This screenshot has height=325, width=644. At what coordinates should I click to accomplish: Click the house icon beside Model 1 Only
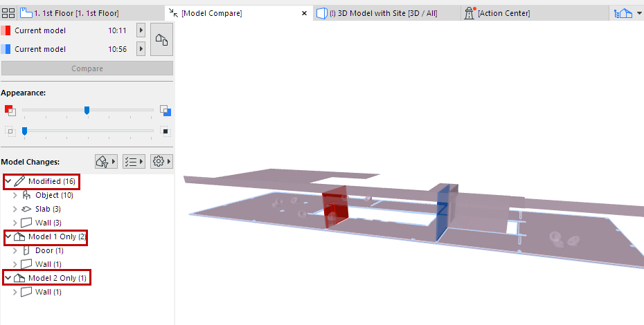[19, 236]
